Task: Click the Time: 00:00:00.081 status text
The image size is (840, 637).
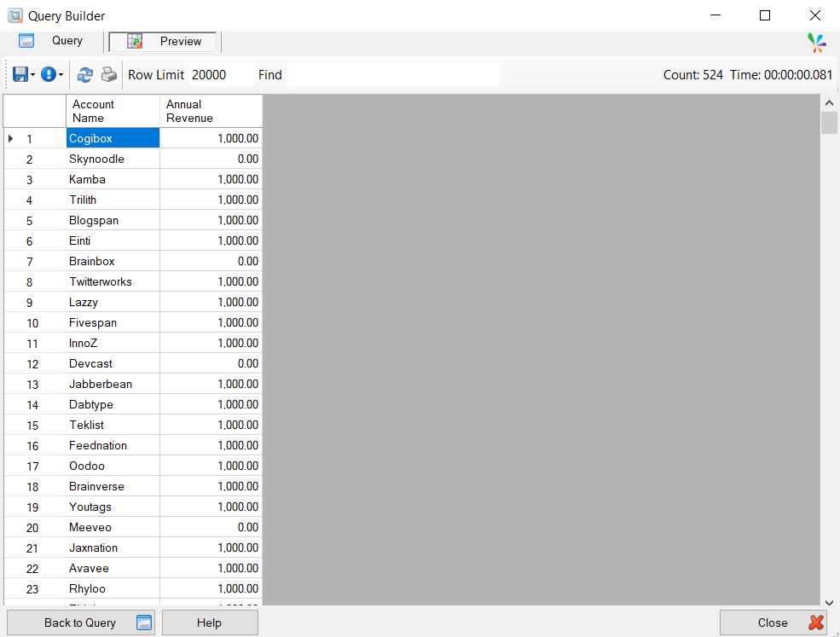Action: point(781,75)
